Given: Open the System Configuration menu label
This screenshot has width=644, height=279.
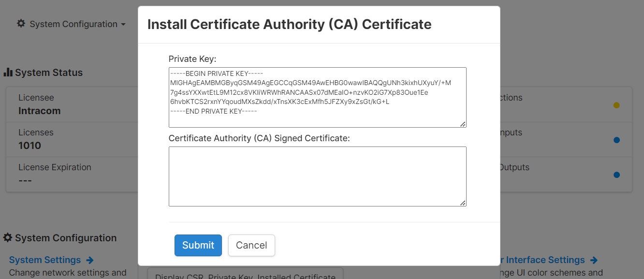Looking at the screenshot, I should [73, 24].
